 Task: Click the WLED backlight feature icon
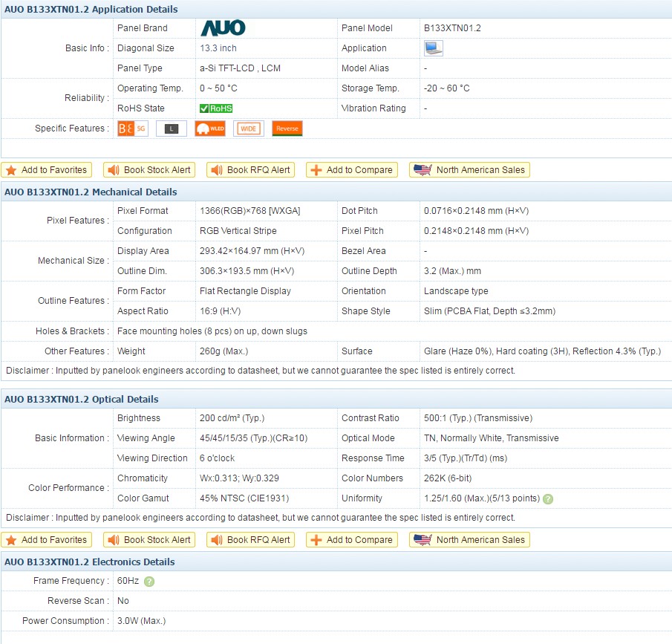point(210,129)
